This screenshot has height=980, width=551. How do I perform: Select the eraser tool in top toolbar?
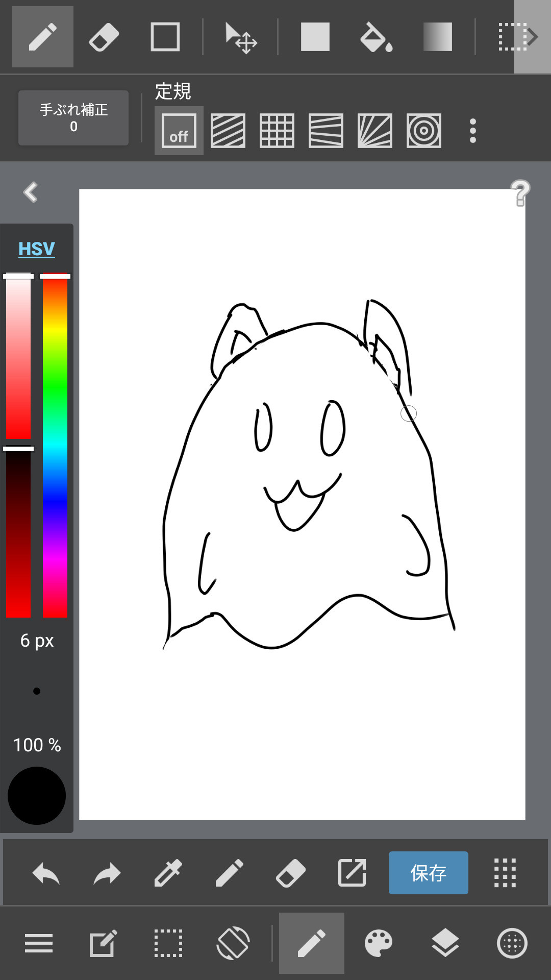104,37
